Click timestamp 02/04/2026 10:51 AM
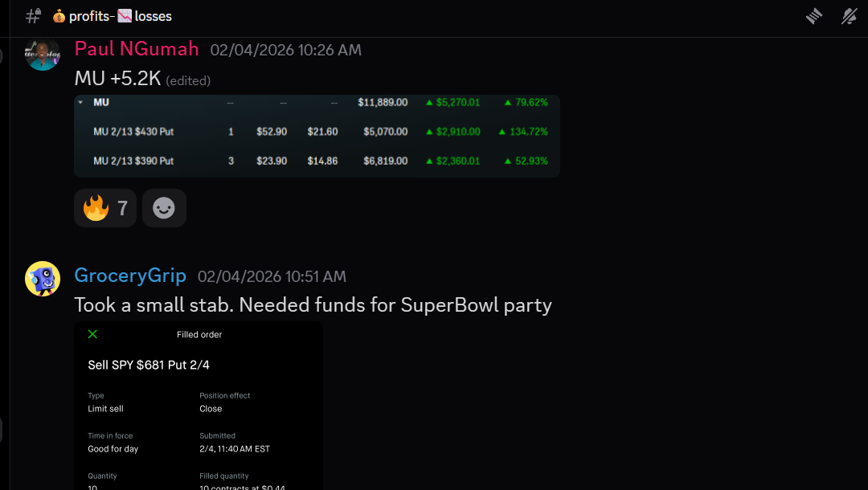The width and height of the screenshot is (868, 490). tap(272, 276)
